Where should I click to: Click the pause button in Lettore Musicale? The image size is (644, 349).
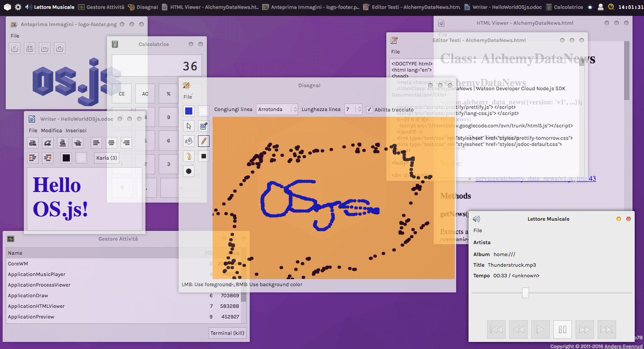click(x=562, y=329)
